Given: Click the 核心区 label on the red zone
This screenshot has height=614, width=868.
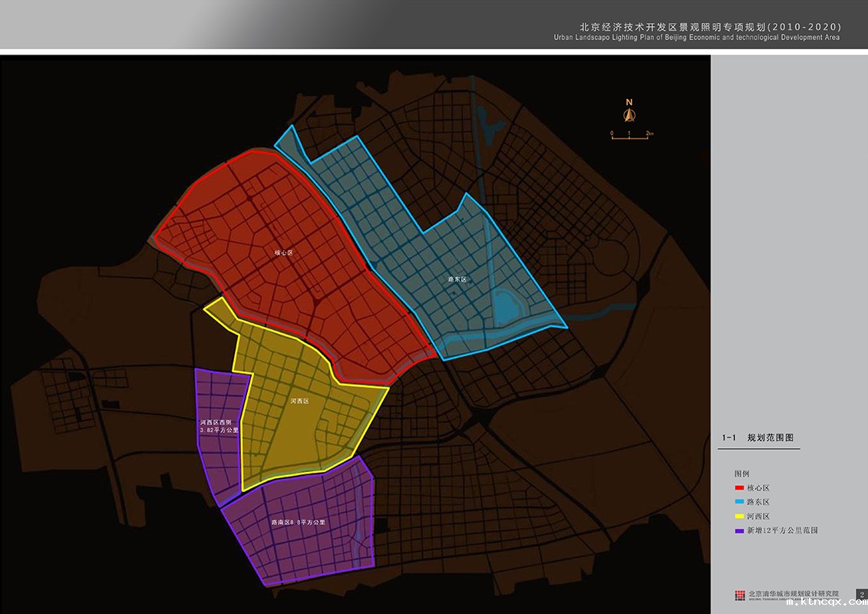Looking at the screenshot, I should coord(285,252).
